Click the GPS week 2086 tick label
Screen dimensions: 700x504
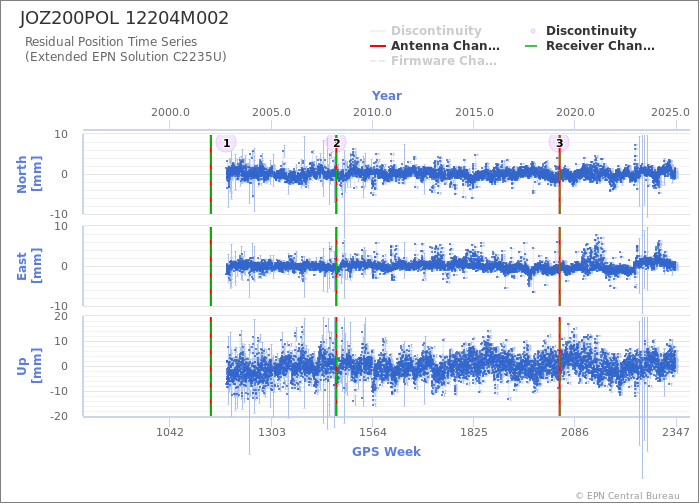[575, 433]
